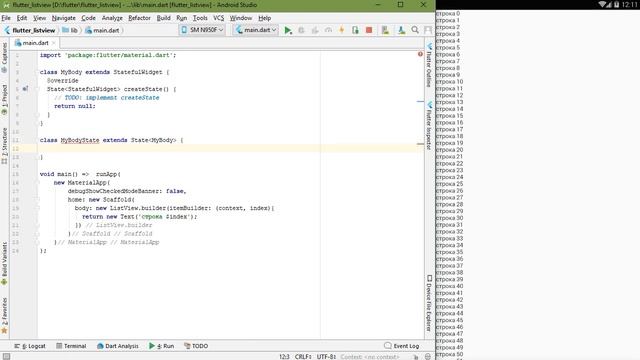Open AVD Manager icon in toolbar
This screenshot has width=640, height=360.
385,30
